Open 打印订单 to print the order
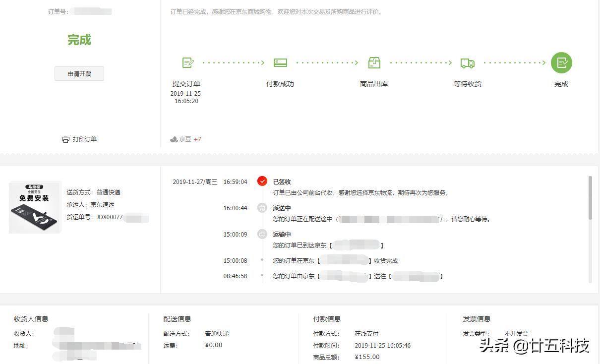 [x=83, y=139]
